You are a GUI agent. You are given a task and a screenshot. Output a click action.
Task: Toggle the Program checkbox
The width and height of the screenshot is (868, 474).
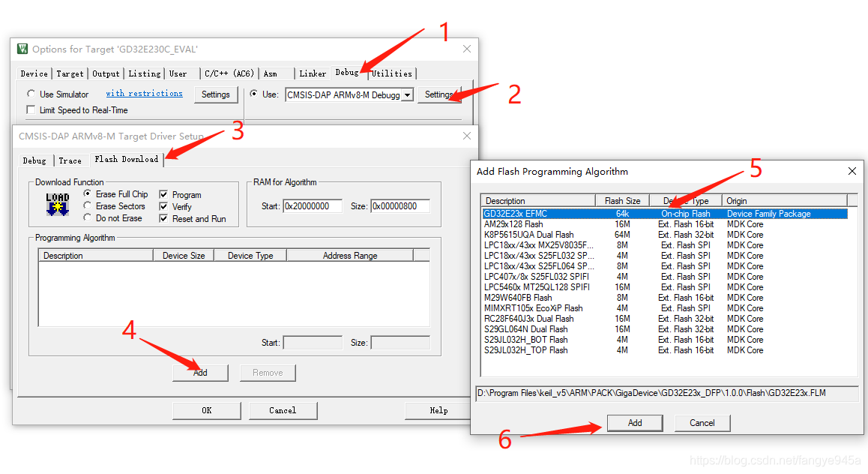[163, 194]
